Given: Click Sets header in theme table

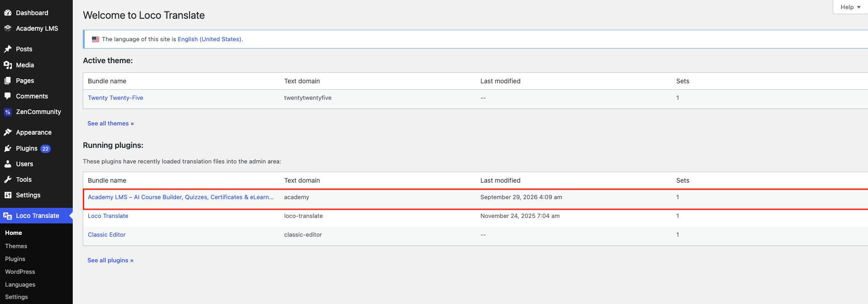Looking at the screenshot, I should pyautogui.click(x=683, y=81).
